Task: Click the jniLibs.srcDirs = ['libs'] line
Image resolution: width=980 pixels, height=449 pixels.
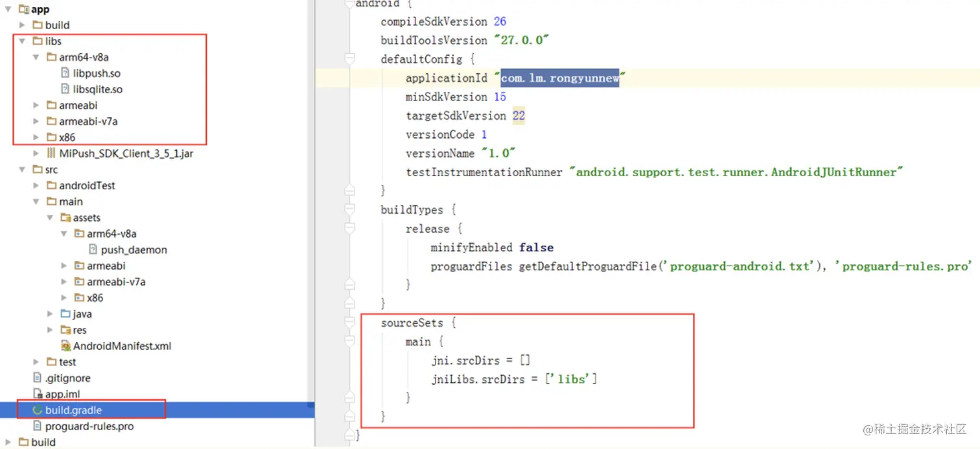Action: coord(513,379)
